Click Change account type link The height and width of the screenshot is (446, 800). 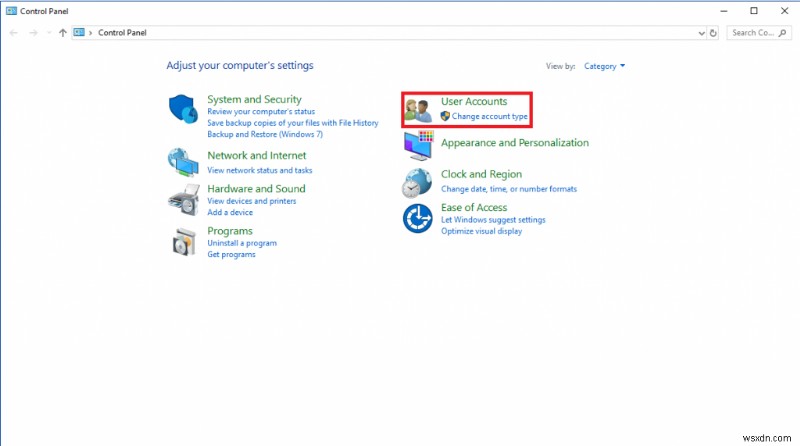click(x=489, y=116)
